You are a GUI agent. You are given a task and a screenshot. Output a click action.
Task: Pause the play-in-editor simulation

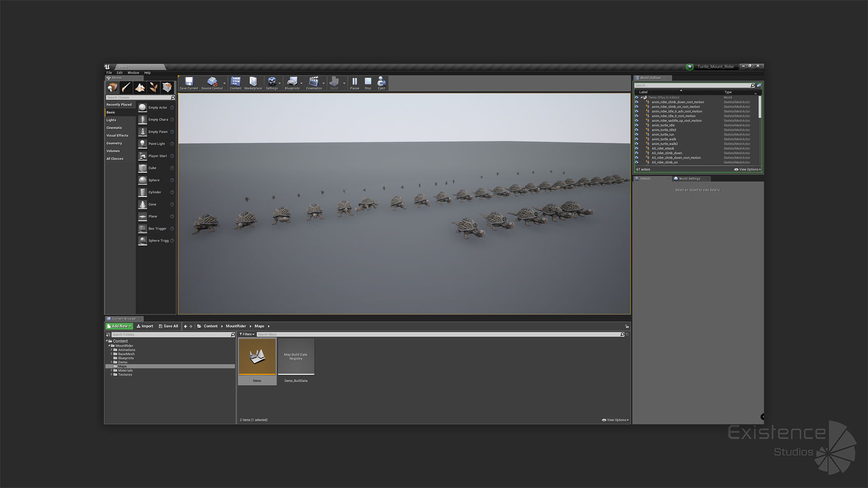[x=354, y=82]
